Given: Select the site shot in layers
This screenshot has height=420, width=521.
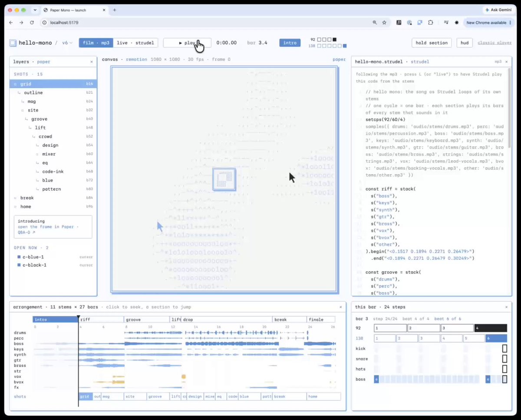Looking at the screenshot, I should tap(53, 110).
